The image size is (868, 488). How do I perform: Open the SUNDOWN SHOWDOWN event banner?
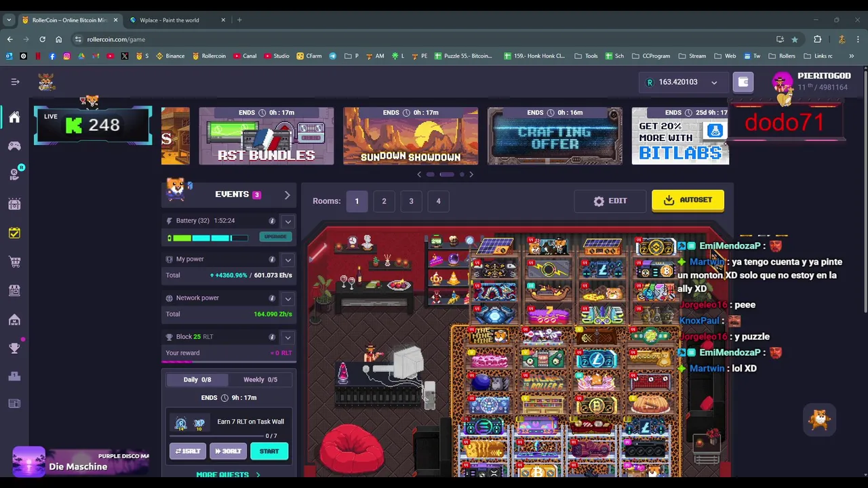tap(410, 136)
